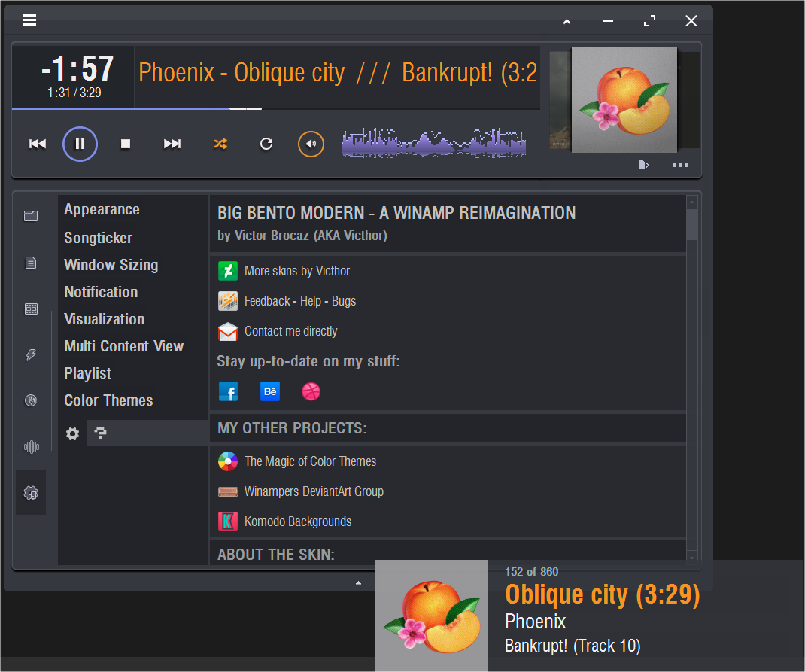Expand the bottom drawer arrow
Viewport: 805px width, 672px height.
[358, 582]
